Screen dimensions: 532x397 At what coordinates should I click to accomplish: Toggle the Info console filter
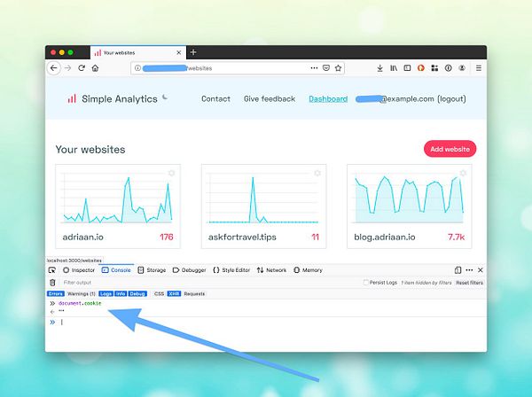(x=121, y=293)
